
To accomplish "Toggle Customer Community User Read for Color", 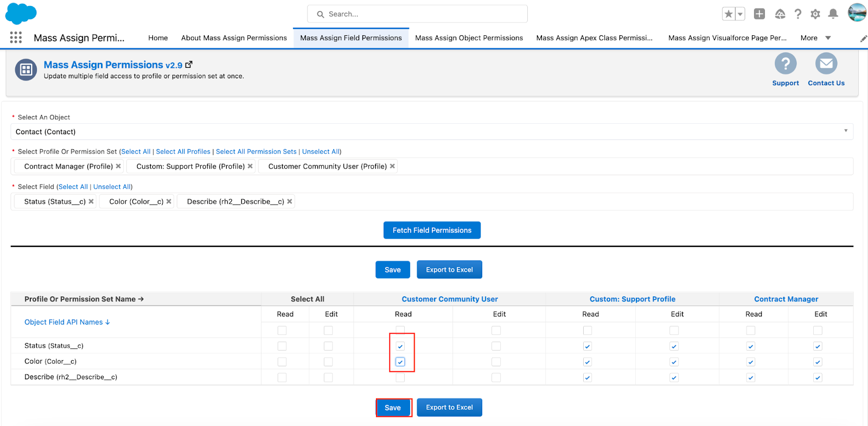I will pyautogui.click(x=400, y=362).
